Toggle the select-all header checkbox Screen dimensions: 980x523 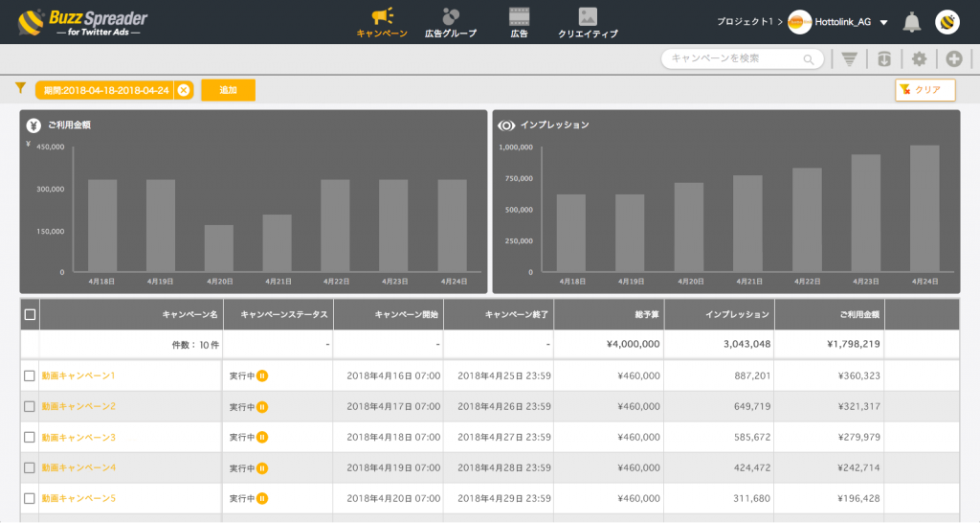click(x=30, y=315)
